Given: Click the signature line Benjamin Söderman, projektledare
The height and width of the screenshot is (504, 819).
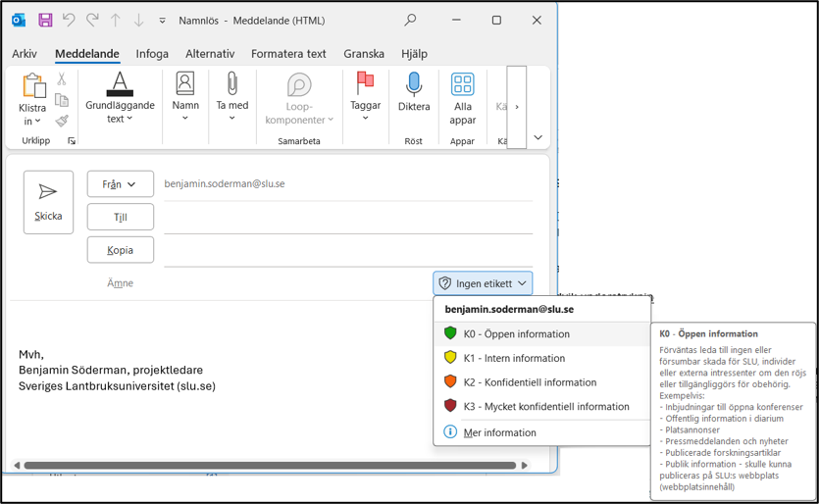Looking at the screenshot, I should [111, 370].
